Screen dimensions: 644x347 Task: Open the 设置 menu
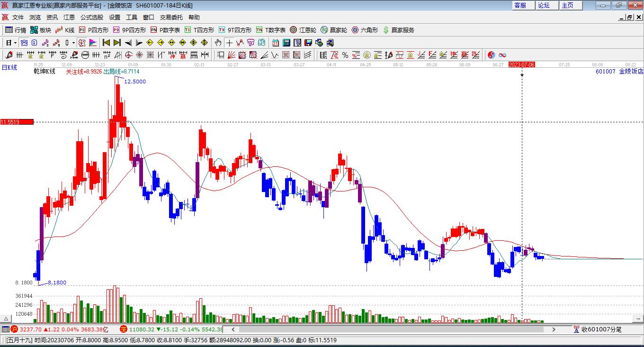pyautogui.click(x=115, y=18)
